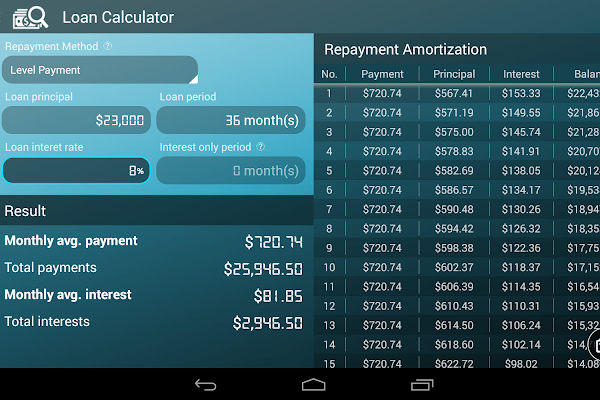Tap the Interest only period 0 month(s) field
The height and width of the screenshot is (400, 600).
coord(231,170)
